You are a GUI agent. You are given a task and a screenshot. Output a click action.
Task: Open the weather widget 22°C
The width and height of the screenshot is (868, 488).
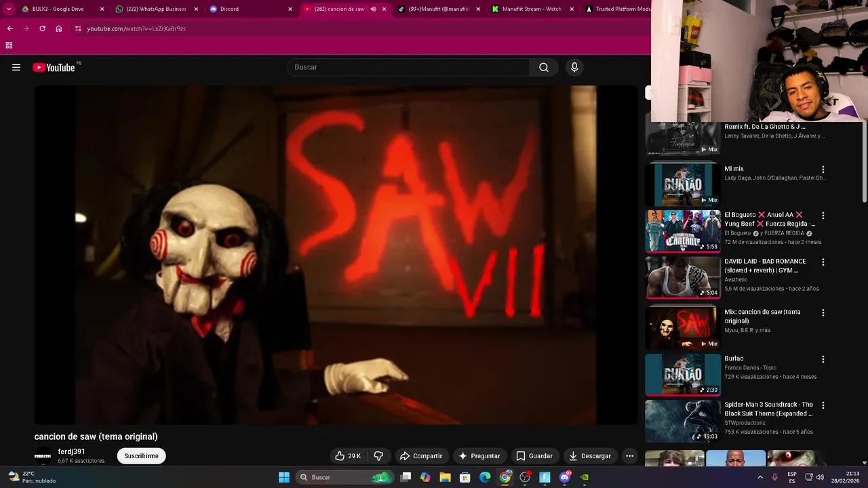31,477
